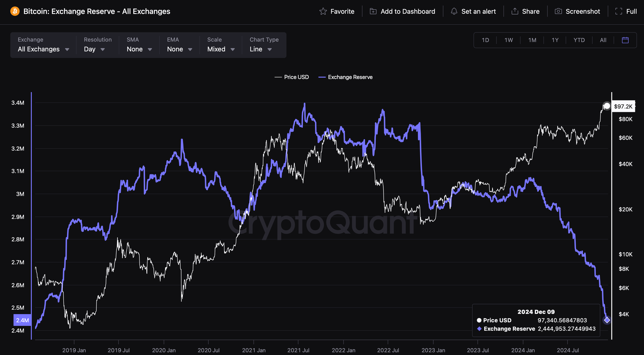
Task: Select the 1W time range
Action: pyautogui.click(x=508, y=40)
